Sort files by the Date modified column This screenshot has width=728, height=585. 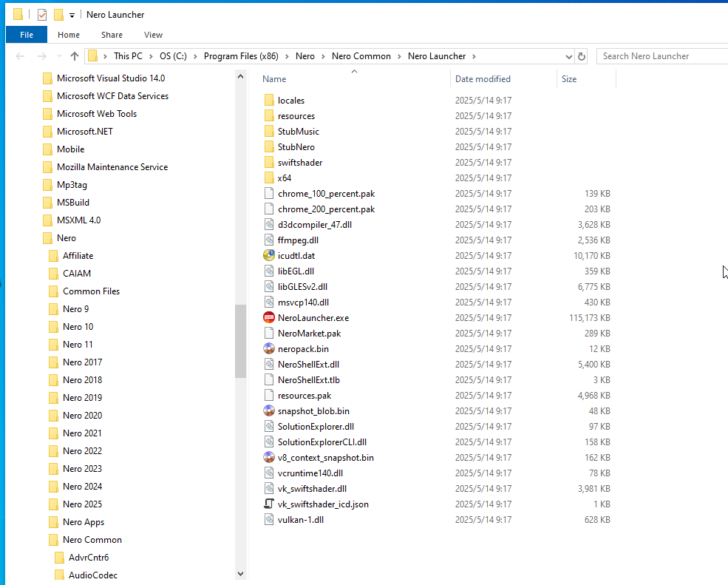[x=503, y=79]
